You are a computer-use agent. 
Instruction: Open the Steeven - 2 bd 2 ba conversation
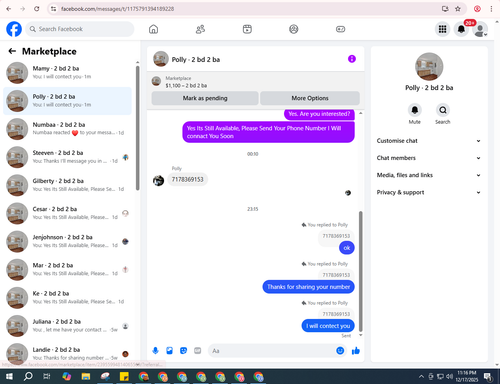coord(68,157)
